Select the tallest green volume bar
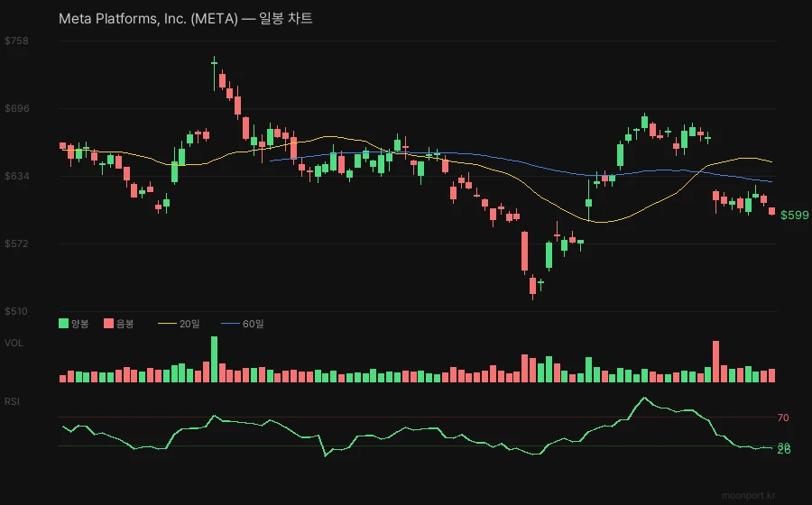812x505 pixels. pos(215,360)
